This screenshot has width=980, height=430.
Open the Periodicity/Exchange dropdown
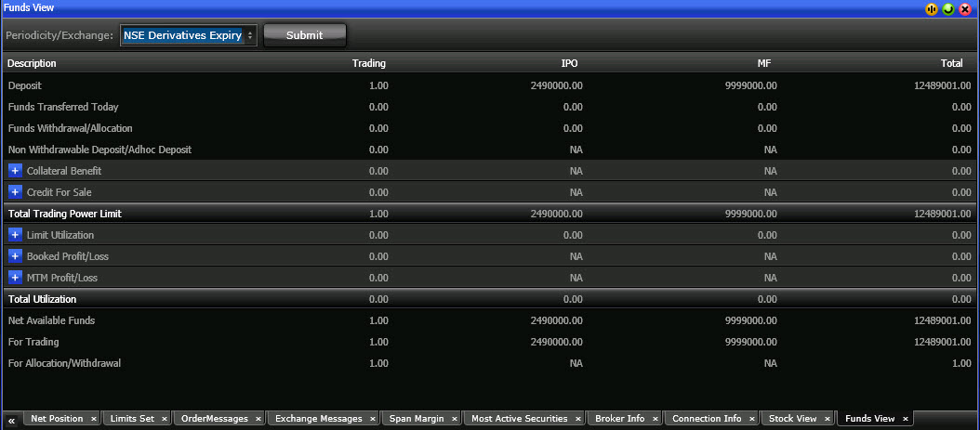click(188, 35)
